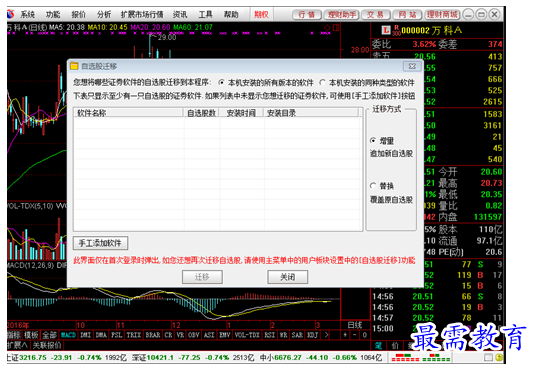
Task: Click the red 期权 menu item
Action: click(x=261, y=14)
